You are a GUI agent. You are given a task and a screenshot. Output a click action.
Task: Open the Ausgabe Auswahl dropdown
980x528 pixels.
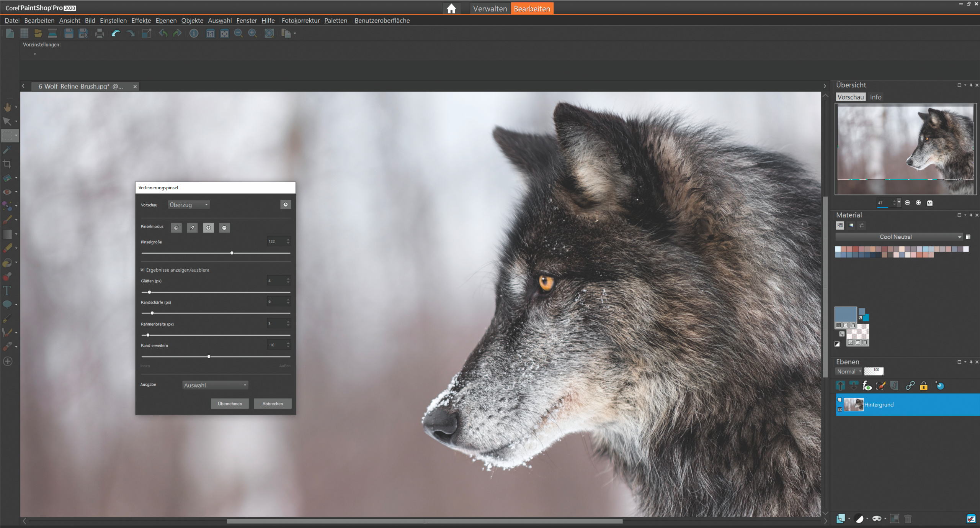(215, 385)
